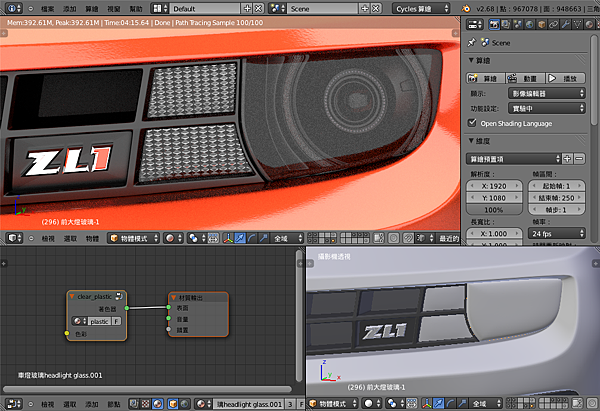Delete the Default screen layout
This screenshot has width=600, height=411.
(x=259, y=8)
